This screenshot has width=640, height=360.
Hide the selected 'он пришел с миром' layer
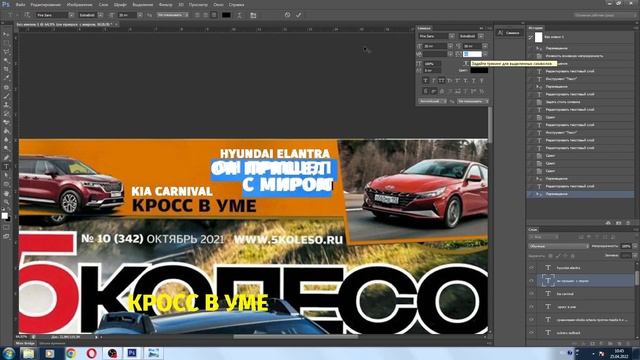pyautogui.click(x=531, y=280)
